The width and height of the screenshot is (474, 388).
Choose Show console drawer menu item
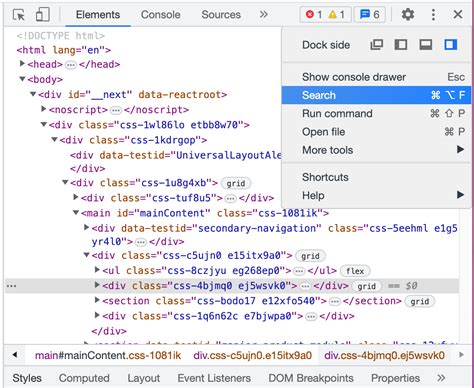(x=376, y=77)
